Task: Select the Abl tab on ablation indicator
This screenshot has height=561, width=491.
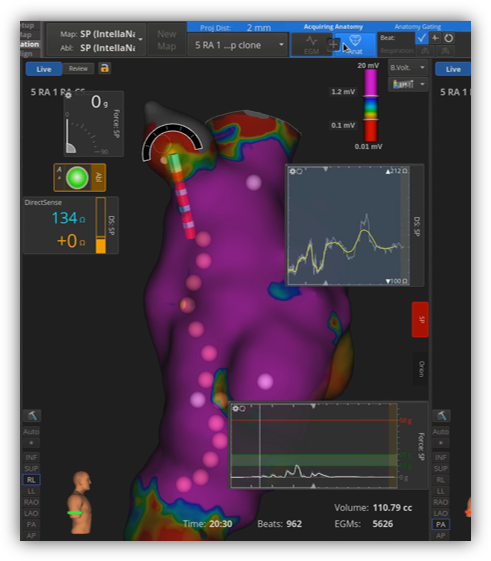Action: click(98, 177)
